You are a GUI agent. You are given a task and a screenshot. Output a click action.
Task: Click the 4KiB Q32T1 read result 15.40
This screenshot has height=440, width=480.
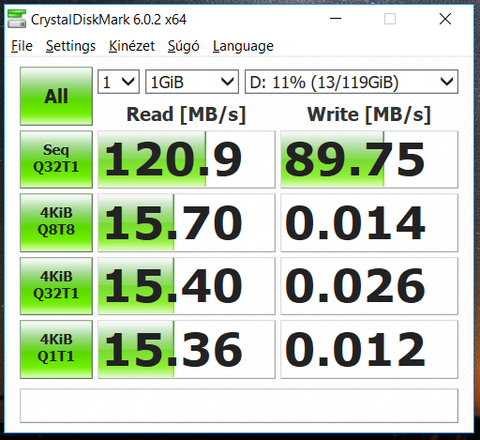pos(186,286)
